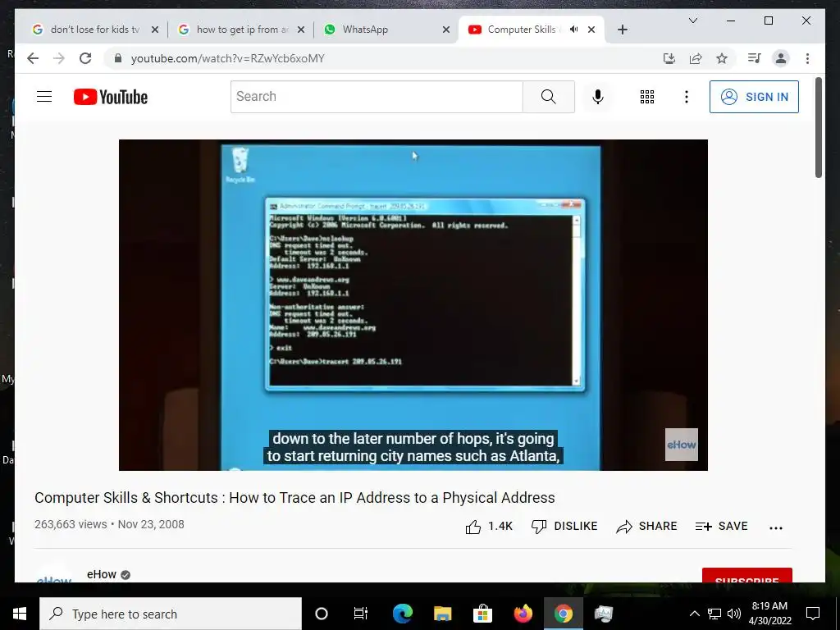This screenshot has width=840, height=630.
Task: Select the Computer Skills YouTube tab
Action: pos(515,30)
